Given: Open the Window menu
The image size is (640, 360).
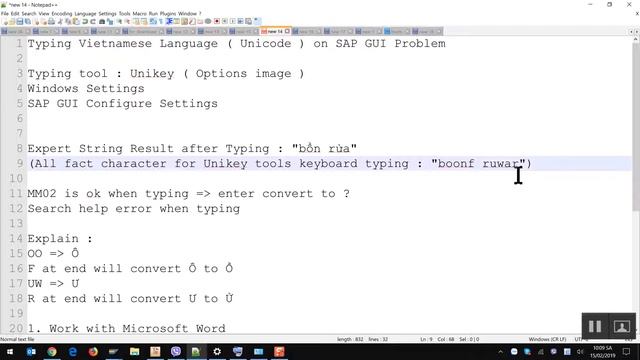Looking at the screenshot, I should (187, 13).
